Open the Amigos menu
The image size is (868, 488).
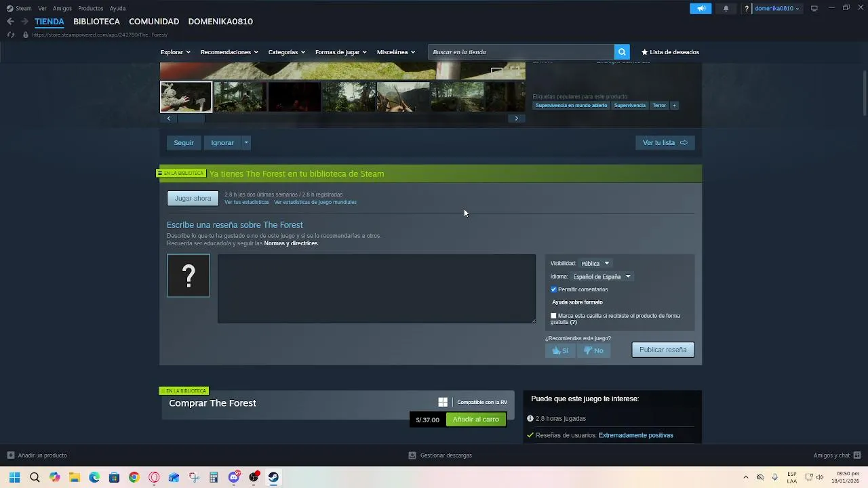pos(62,9)
